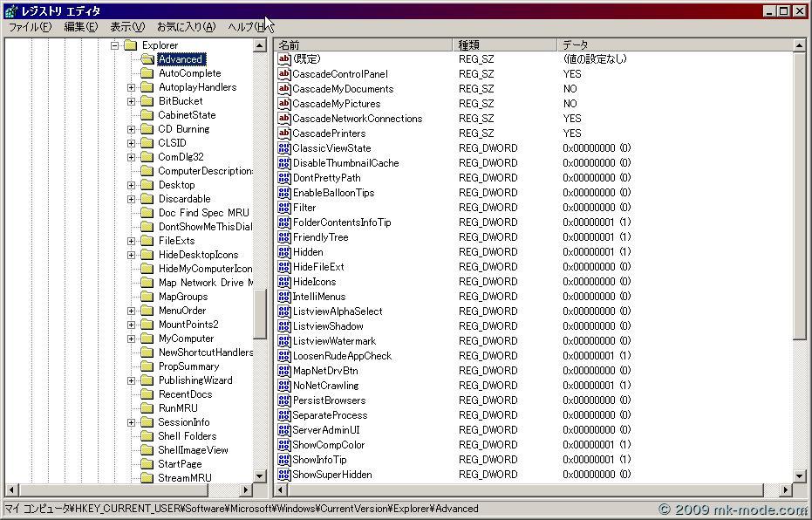Click tree pane scroll down arrow
This screenshot has width=812, height=520.
click(260, 476)
